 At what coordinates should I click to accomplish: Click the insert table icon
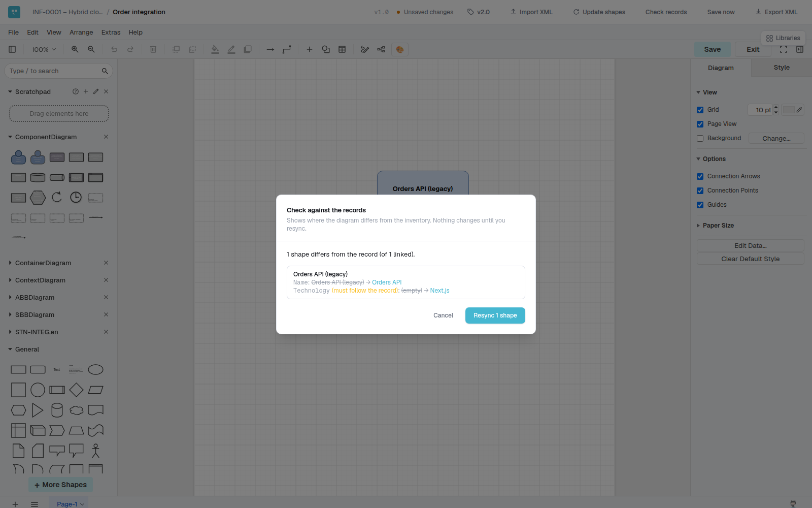tap(342, 49)
